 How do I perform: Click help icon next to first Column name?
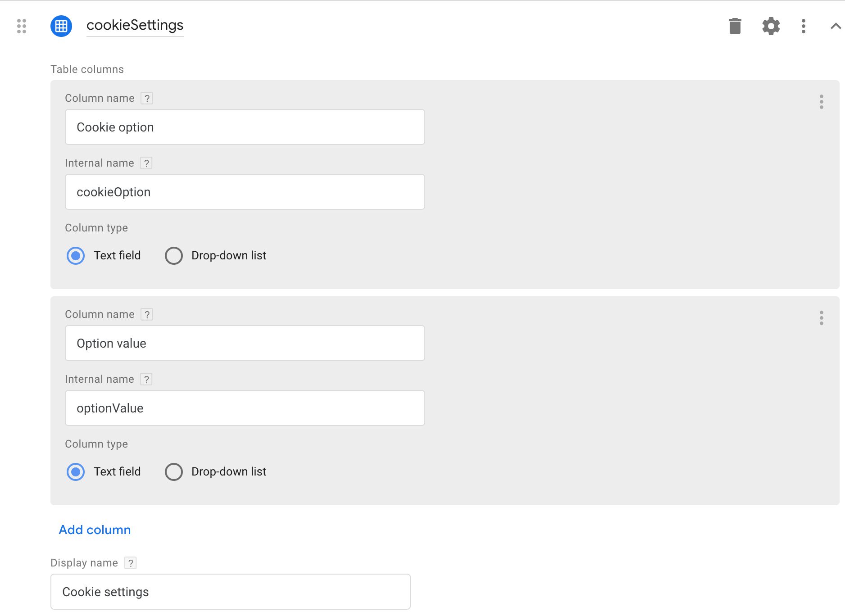(147, 98)
